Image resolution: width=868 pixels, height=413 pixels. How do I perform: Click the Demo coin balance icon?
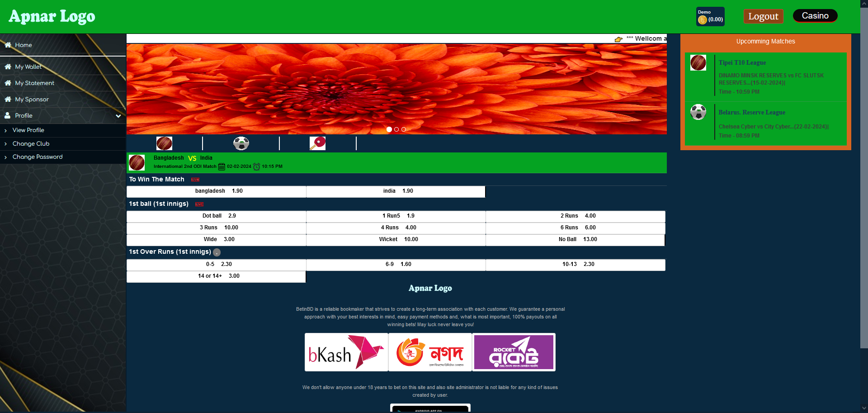(x=703, y=20)
